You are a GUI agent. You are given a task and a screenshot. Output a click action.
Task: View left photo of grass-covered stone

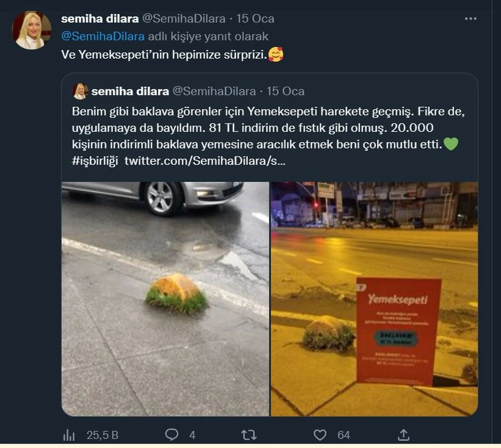165,299
